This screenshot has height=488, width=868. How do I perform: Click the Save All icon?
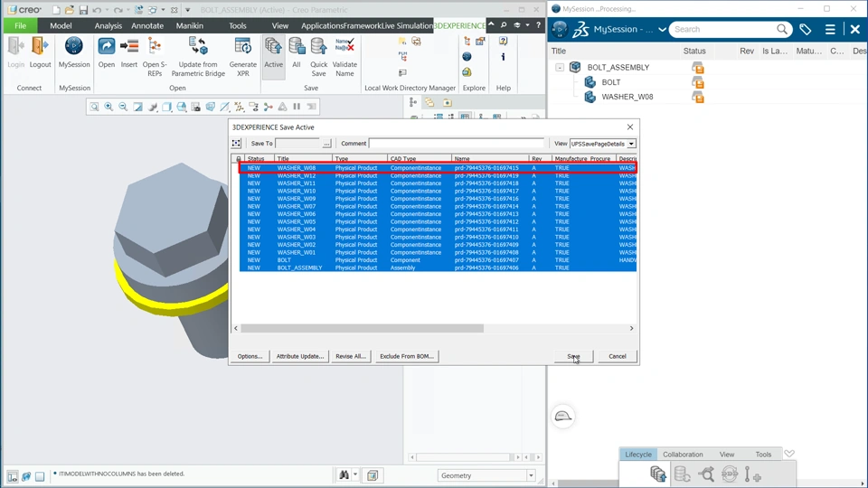[x=297, y=46]
